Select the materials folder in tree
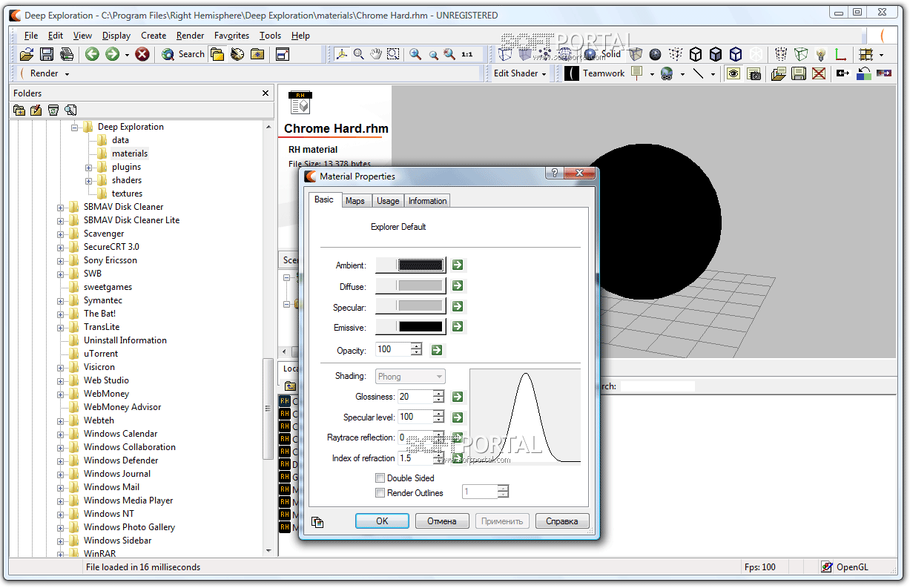Image resolution: width=910 pixels, height=588 pixels. 130,153
